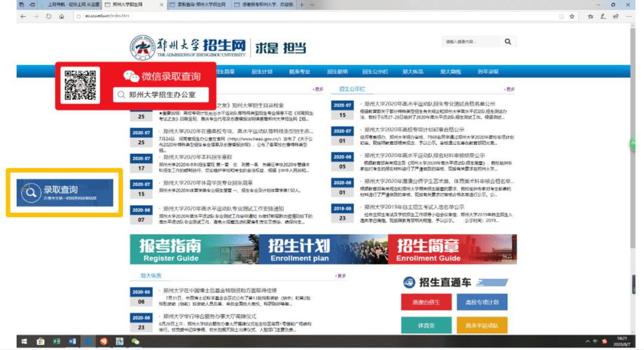The width and height of the screenshot is (644, 350).
Task: Open a new browser tab with plus
Action: coord(302,5)
